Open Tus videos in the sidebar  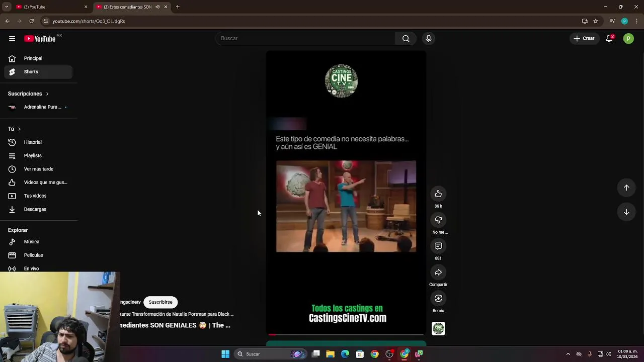click(x=38, y=196)
